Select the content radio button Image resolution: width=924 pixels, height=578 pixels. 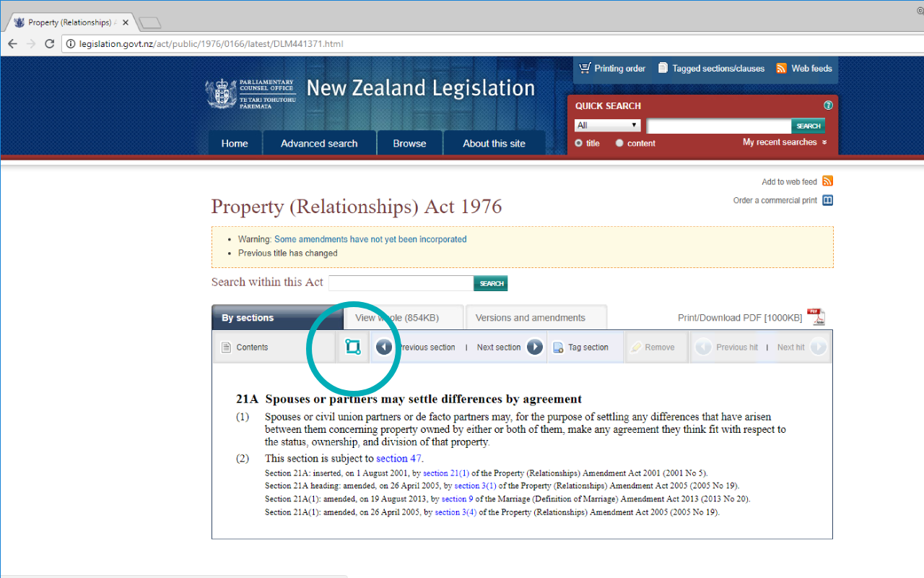619,143
